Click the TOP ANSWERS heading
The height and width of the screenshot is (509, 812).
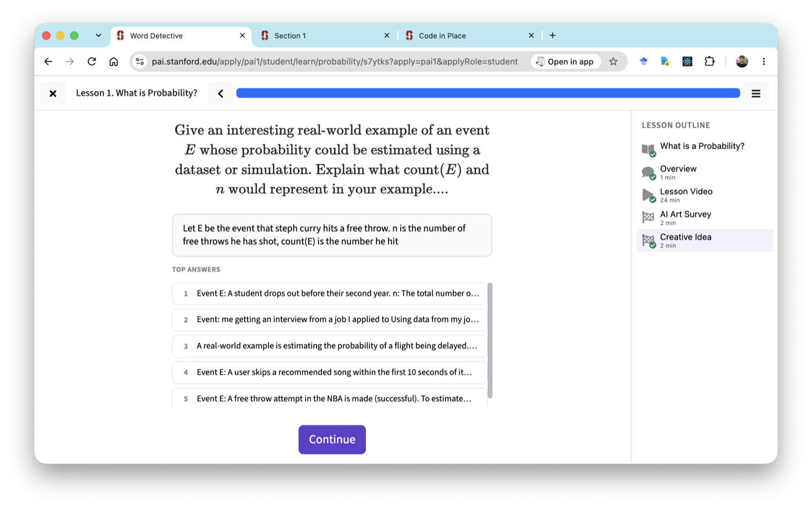tap(196, 269)
